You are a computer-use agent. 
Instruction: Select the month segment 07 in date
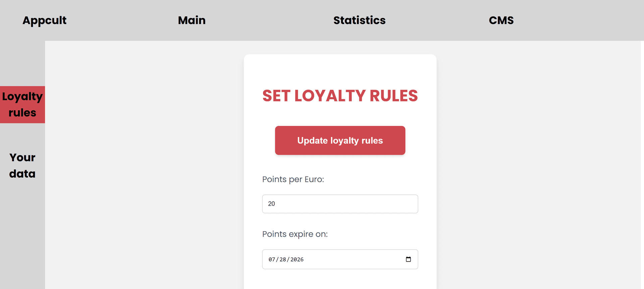pos(272,259)
